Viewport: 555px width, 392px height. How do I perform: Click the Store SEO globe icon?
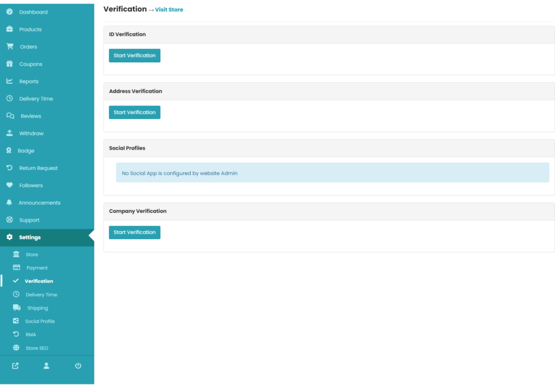tap(16, 348)
